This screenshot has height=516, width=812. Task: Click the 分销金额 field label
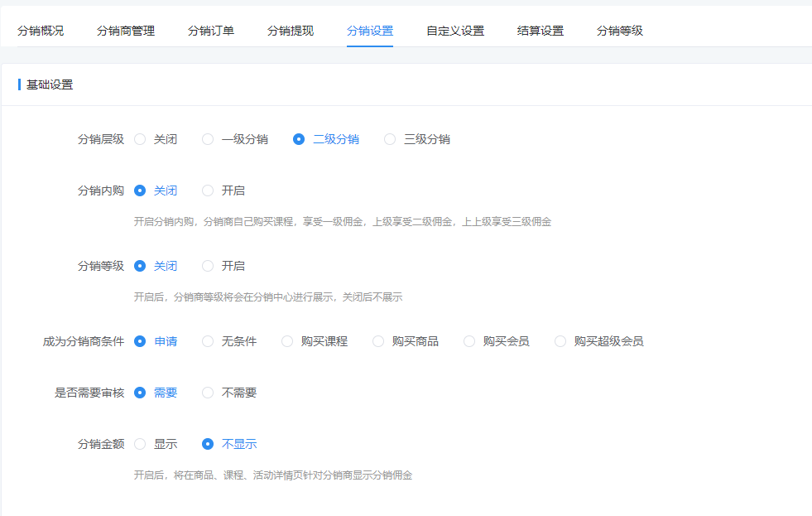(x=101, y=444)
